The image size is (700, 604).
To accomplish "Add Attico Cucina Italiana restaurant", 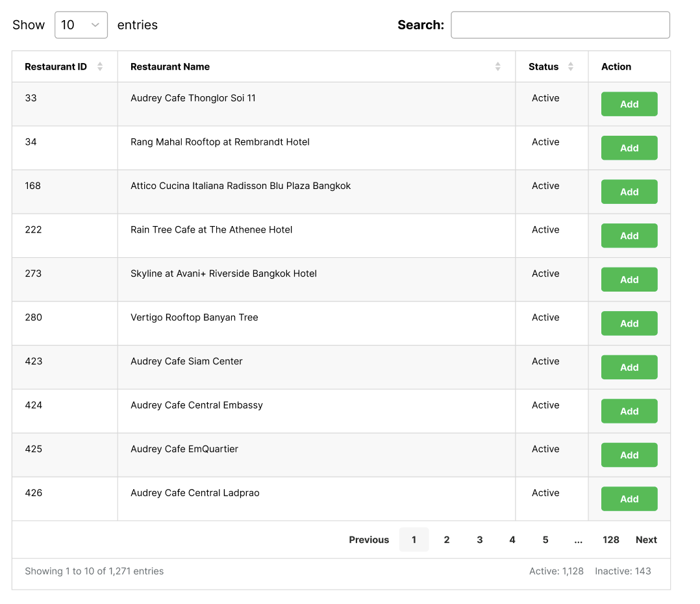I will tap(629, 192).
